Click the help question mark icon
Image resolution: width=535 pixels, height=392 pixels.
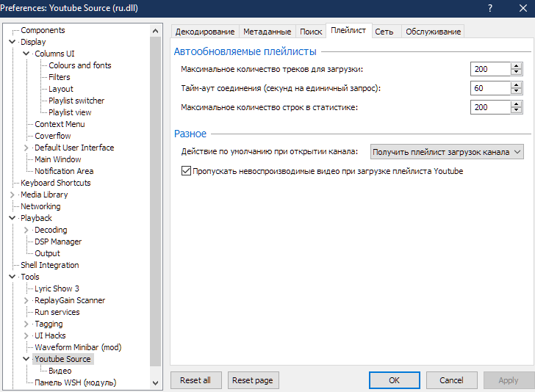point(490,7)
